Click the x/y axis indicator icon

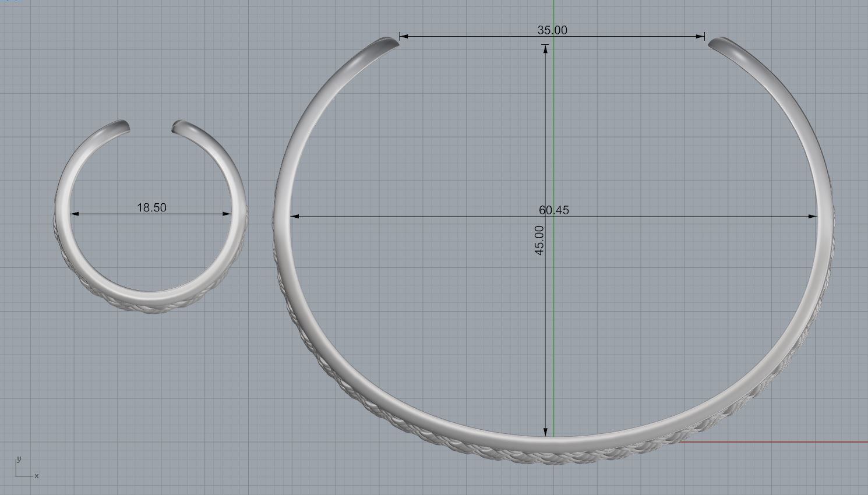click(26, 468)
